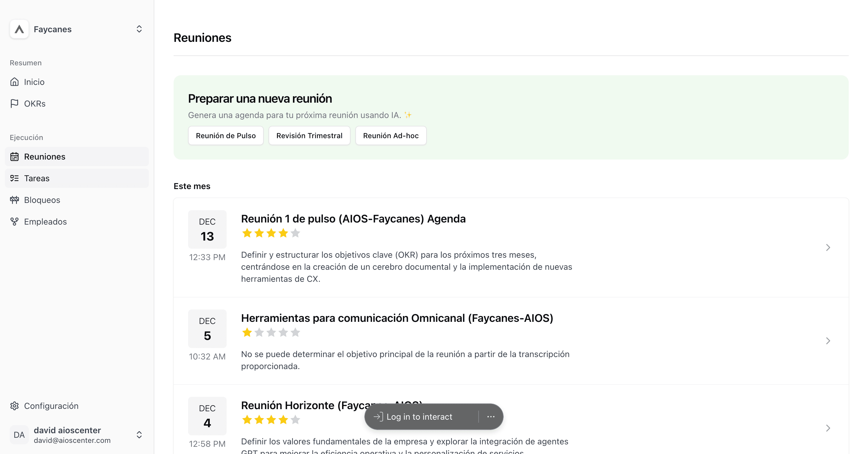Open Herramientas para comunicación Omnicanal meeting
This screenshot has width=868, height=454.
pyautogui.click(x=397, y=318)
